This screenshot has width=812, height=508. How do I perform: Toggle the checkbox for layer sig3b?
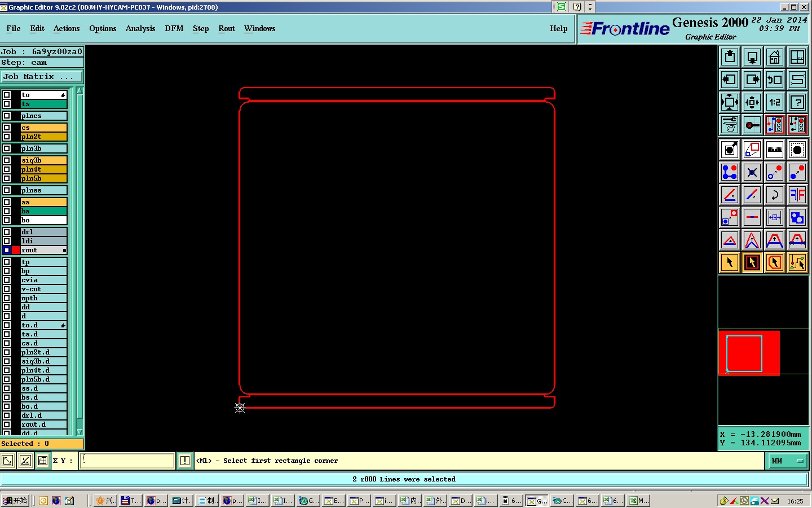(7, 160)
